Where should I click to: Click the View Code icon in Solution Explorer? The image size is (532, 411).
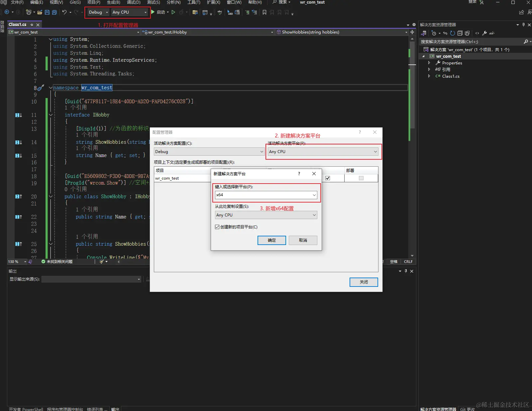point(477,33)
